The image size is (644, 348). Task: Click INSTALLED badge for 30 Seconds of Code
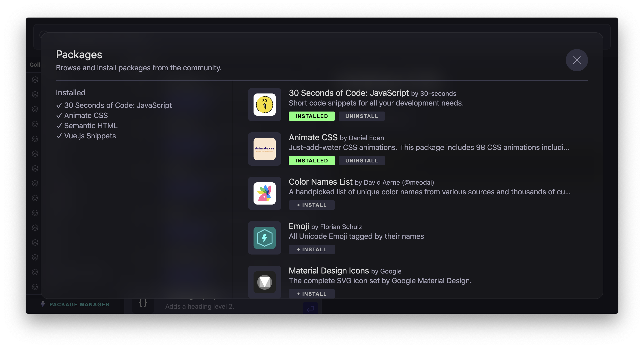point(312,116)
